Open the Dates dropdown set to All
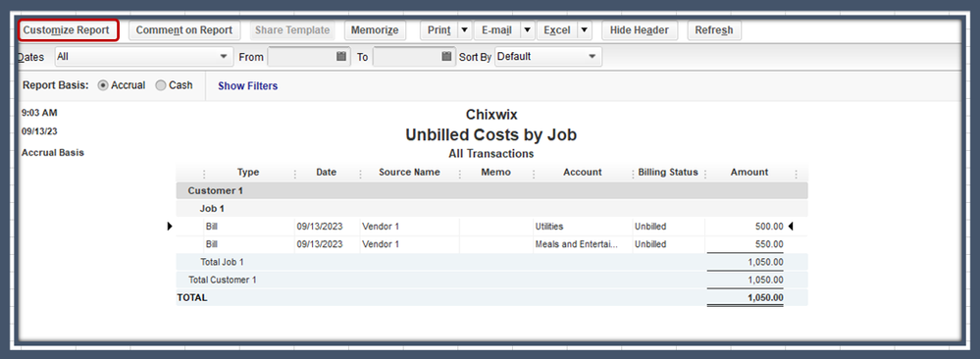 click(144, 57)
